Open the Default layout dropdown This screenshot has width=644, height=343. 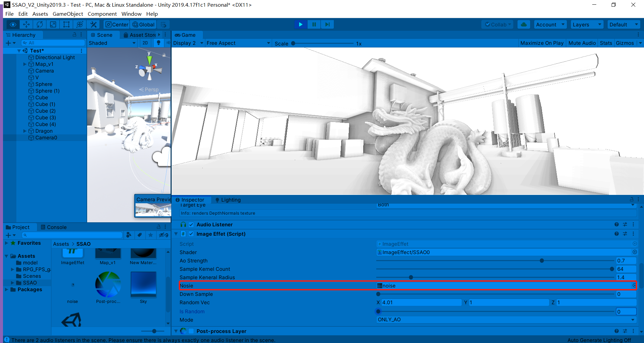623,24
